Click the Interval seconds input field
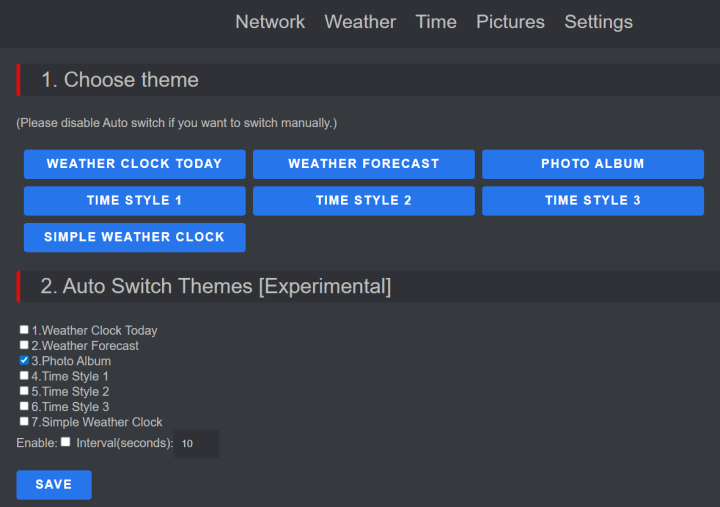The image size is (720, 507). tap(196, 443)
